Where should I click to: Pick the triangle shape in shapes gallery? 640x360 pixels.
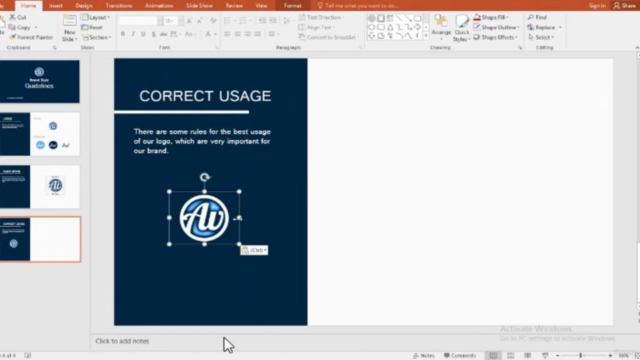390,27
